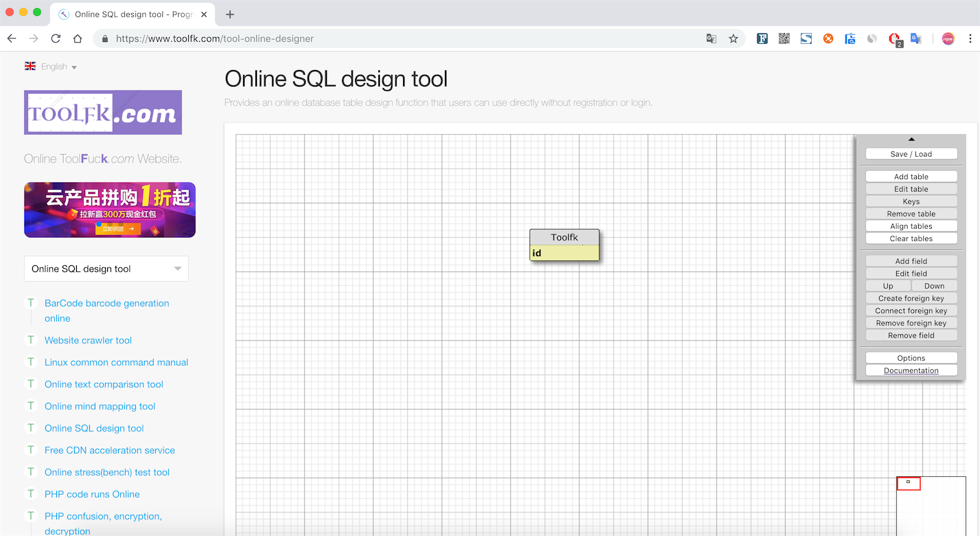
Task: Open the Google Translate page icon in address bar
Action: click(711, 38)
